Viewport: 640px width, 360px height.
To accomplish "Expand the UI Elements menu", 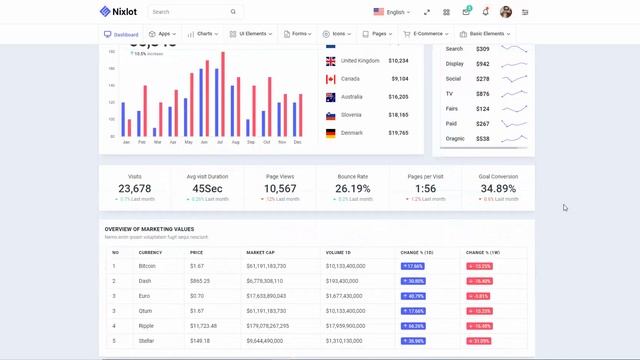I will [x=251, y=34].
